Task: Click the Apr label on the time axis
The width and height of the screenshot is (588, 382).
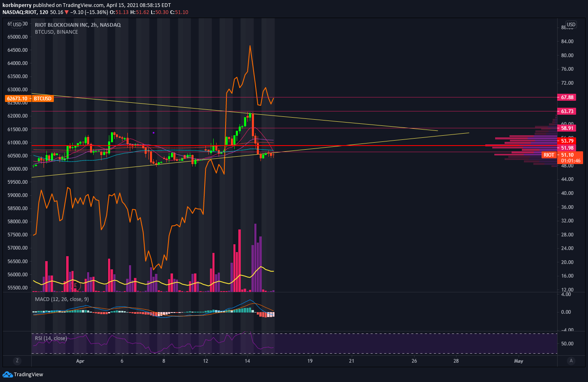Action: click(x=80, y=361)
